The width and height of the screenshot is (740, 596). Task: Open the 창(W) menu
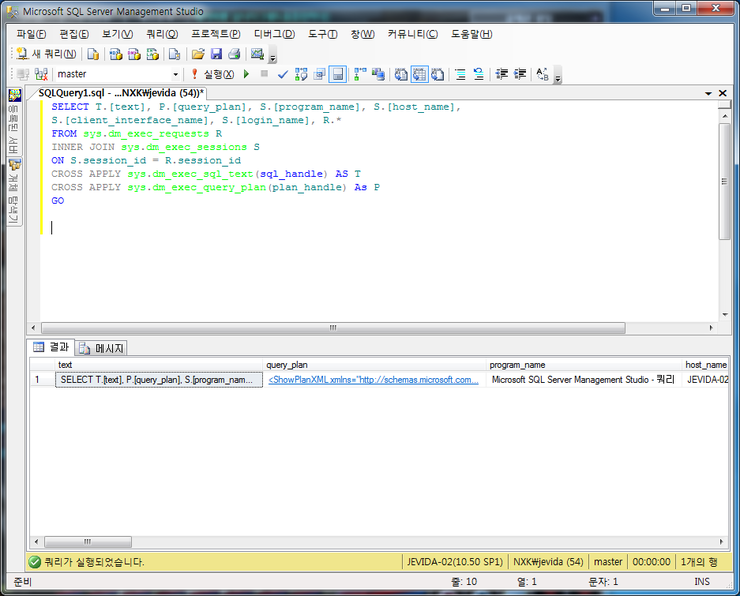pyautogui.click(x=362, y=34)
